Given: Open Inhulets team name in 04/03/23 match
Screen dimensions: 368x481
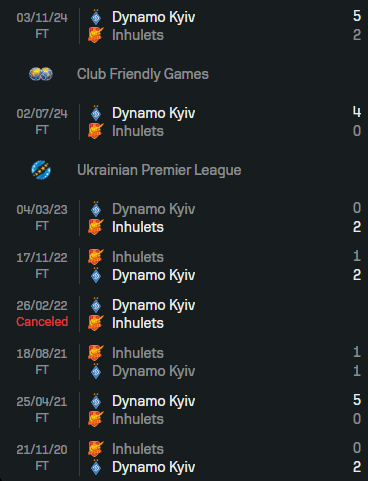Looking at the screenshot, I should 138,227.
